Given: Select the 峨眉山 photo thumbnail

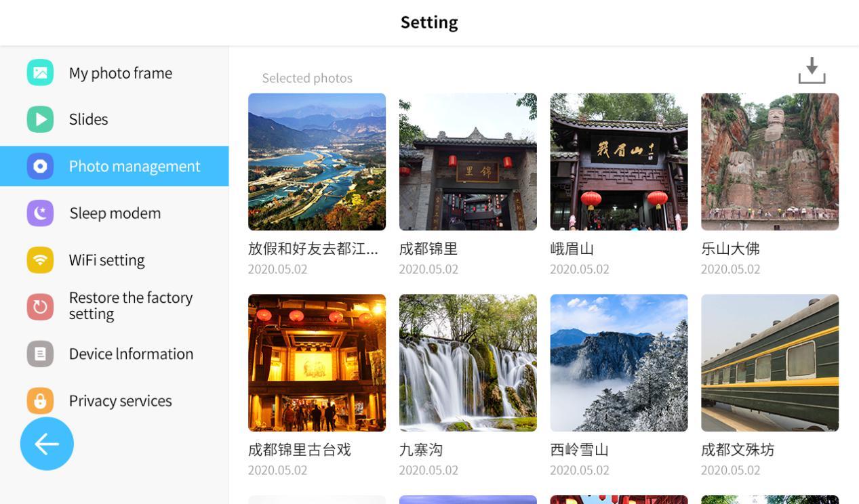Looking at the screenshot, I should 619,162.
